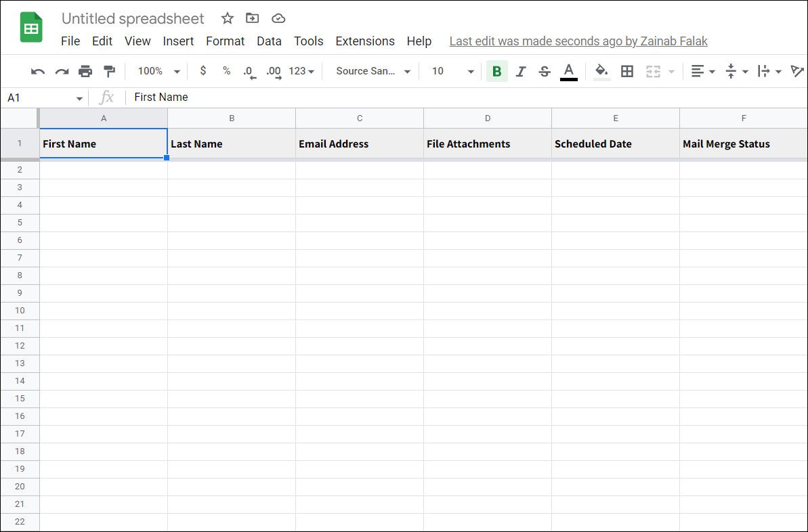Open zoom level 100% dropdown
Viewport: 808px width, 532px height.
click(158, 71)
